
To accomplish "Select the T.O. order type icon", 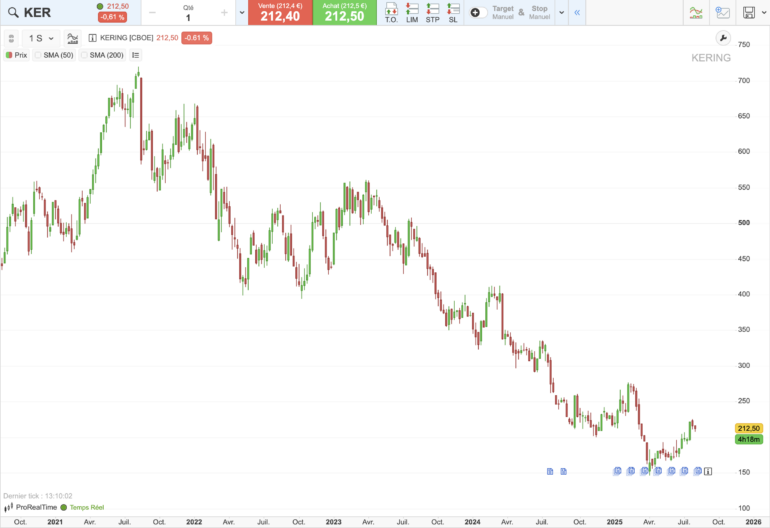I will pos(391,12).
